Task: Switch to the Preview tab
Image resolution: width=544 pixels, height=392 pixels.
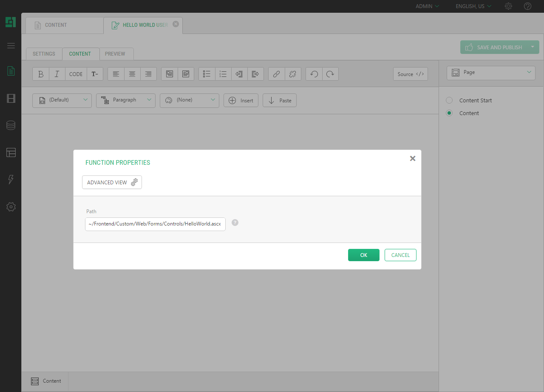Action: coord(115,54)
